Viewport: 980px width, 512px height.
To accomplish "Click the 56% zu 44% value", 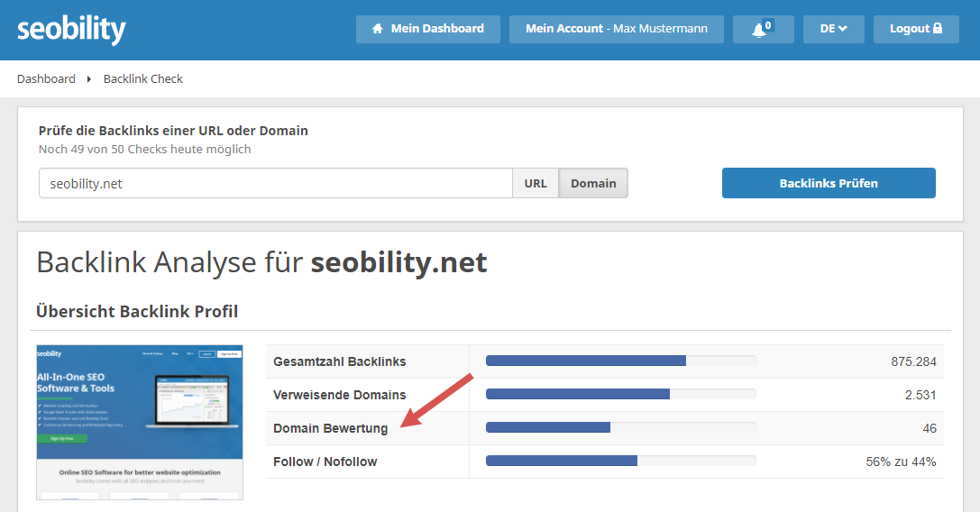I will [x=901, y=462].
